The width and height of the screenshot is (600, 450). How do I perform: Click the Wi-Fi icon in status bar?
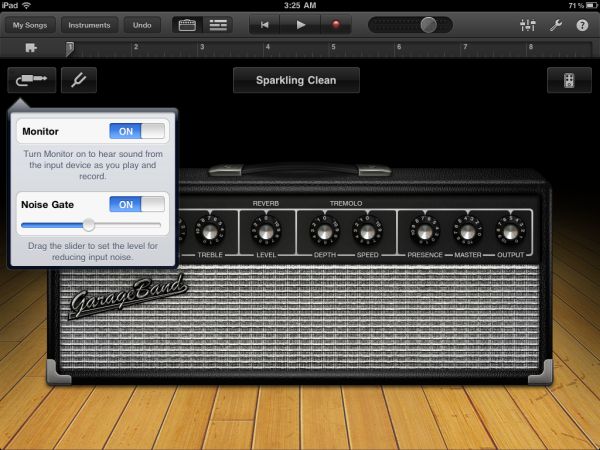pos(26,5)
